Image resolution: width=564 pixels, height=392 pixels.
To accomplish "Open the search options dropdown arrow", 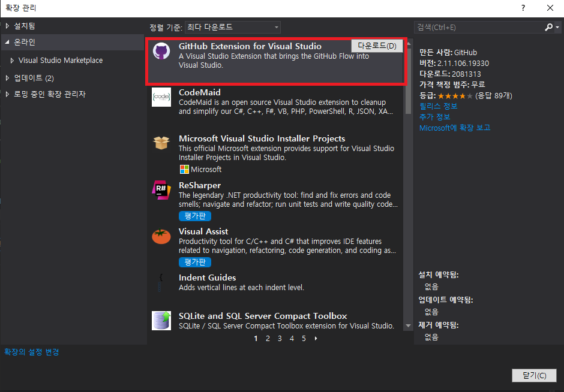I will pyautogui.click(x=557, y=28).
